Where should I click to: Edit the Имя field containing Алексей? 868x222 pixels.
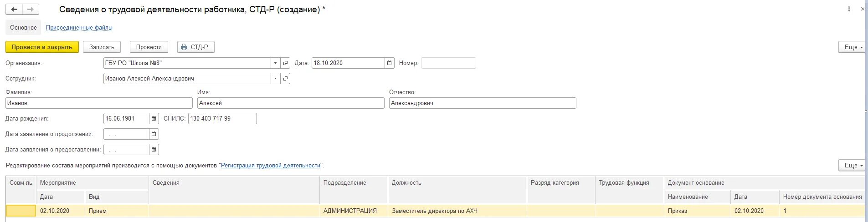pos(291,103)
